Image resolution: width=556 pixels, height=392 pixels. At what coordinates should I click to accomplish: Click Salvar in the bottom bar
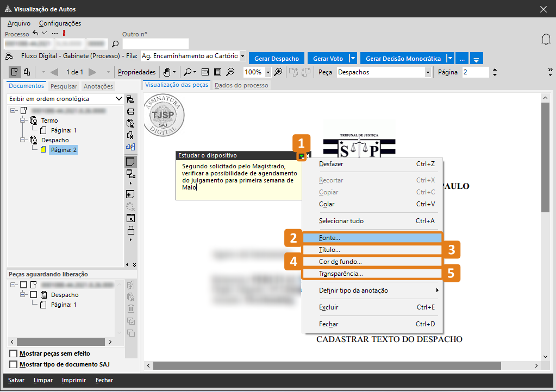click(x=16, y=380)
